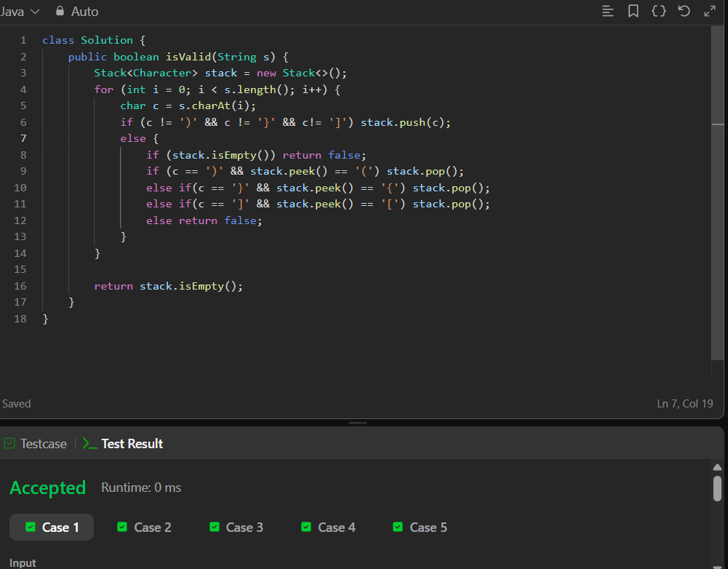
Task: Click the 'else {' line of code
Action: tap(140, 138)
